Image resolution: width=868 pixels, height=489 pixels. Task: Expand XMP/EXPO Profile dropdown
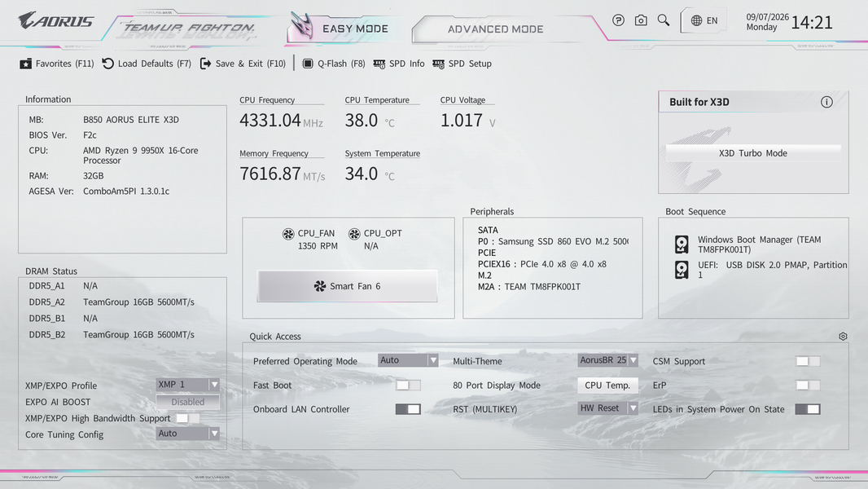click(x=187, y=385)
